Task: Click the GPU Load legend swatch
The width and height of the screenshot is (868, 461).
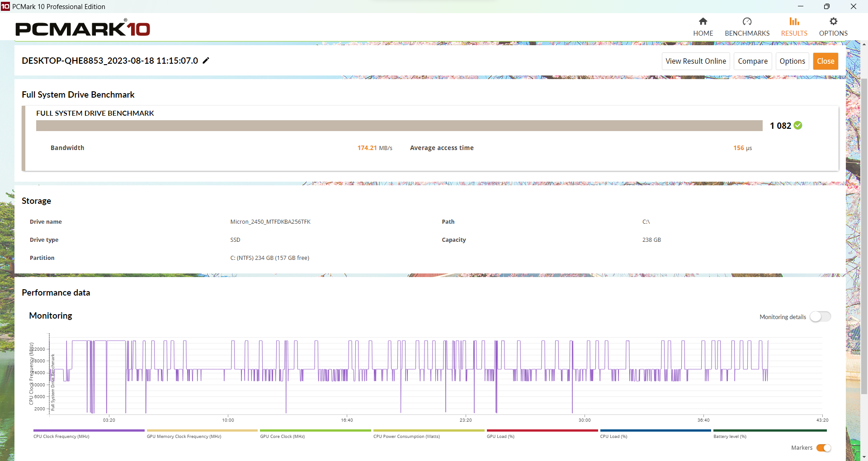Action: click(x=542, y=431)
